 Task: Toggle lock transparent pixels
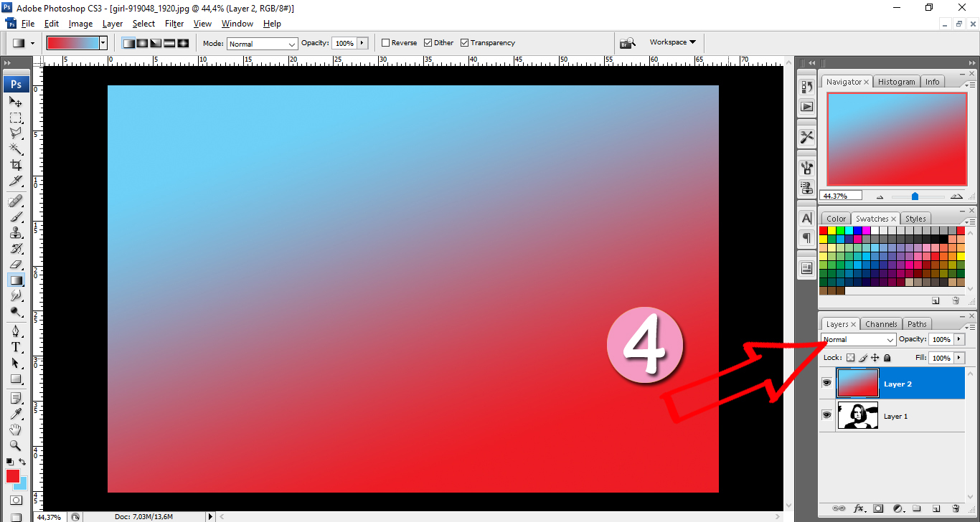(851, 358)
